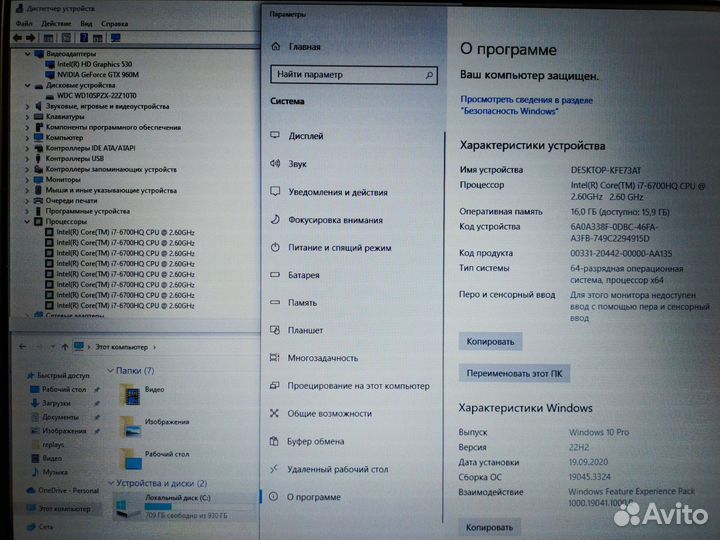Open the Видео folder icon

pyautogui.click(x=130, y=396)
